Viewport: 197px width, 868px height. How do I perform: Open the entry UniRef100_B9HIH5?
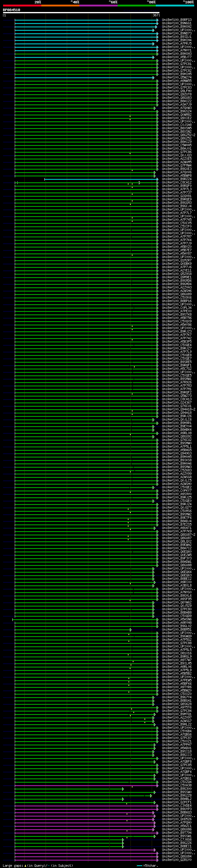pyautogui.click(x=177, y=74)
